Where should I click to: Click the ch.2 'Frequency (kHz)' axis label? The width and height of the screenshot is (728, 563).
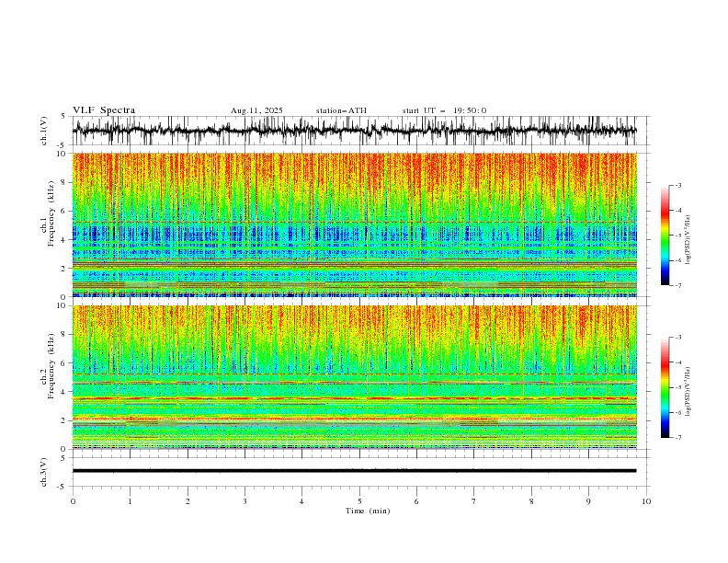[x=51, y=366]
